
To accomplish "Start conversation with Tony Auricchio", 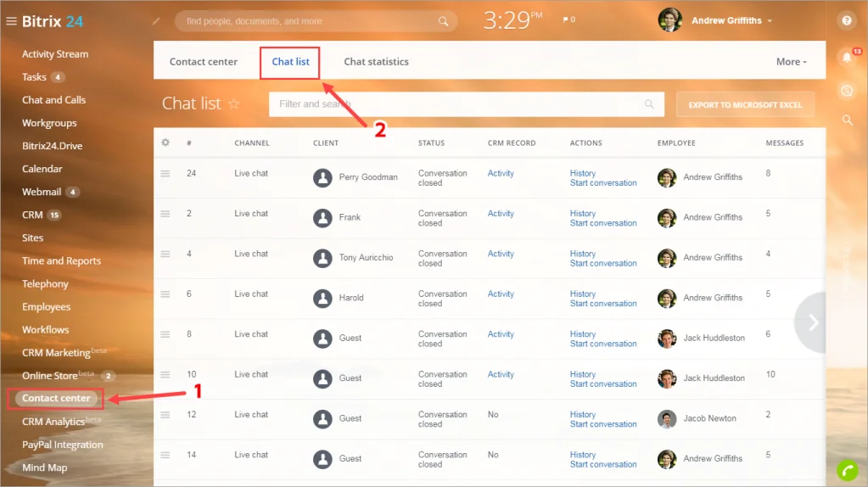I will point(602,263).
